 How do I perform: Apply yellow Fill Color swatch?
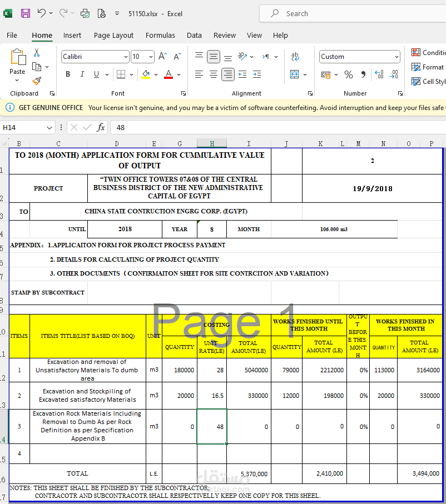pyautogui.click(x=146, y=74)
